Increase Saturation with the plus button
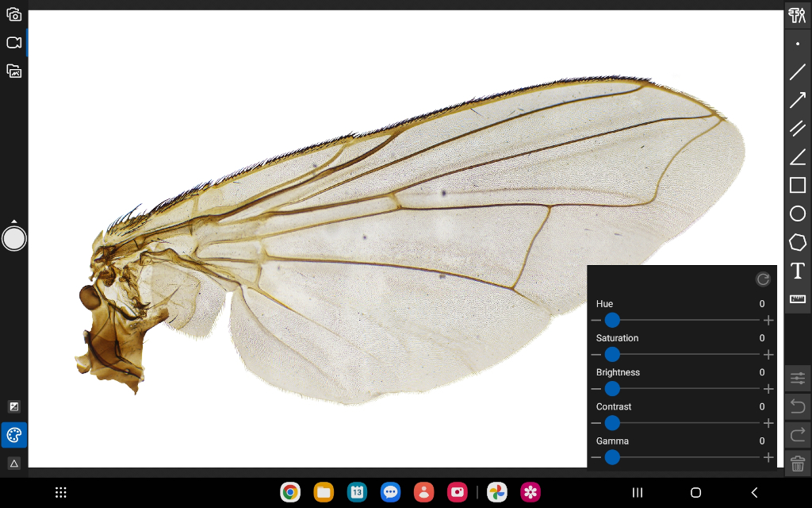This screenshot has width=812, height=508. coord(768,355)
